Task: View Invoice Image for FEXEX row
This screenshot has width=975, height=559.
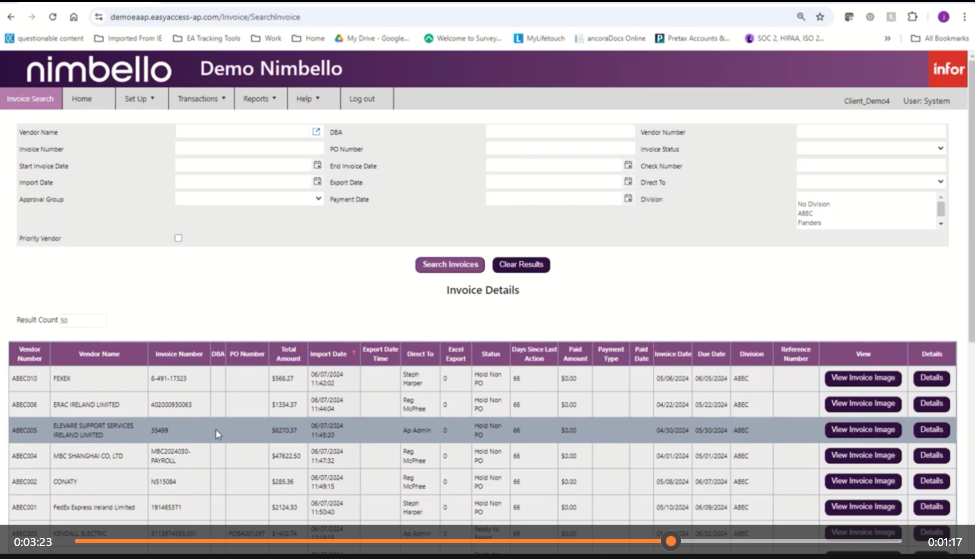Action: pos(863,378)
